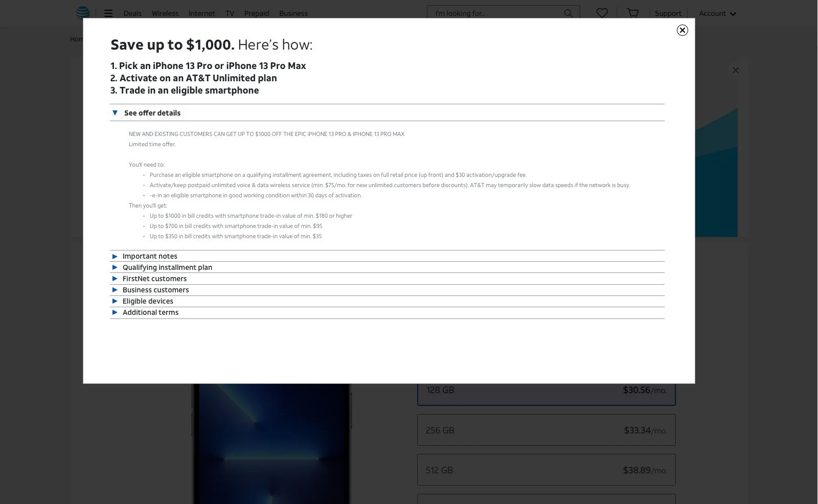Open the hamburger menu icon
818x504 pixels.
coord(108,13)
